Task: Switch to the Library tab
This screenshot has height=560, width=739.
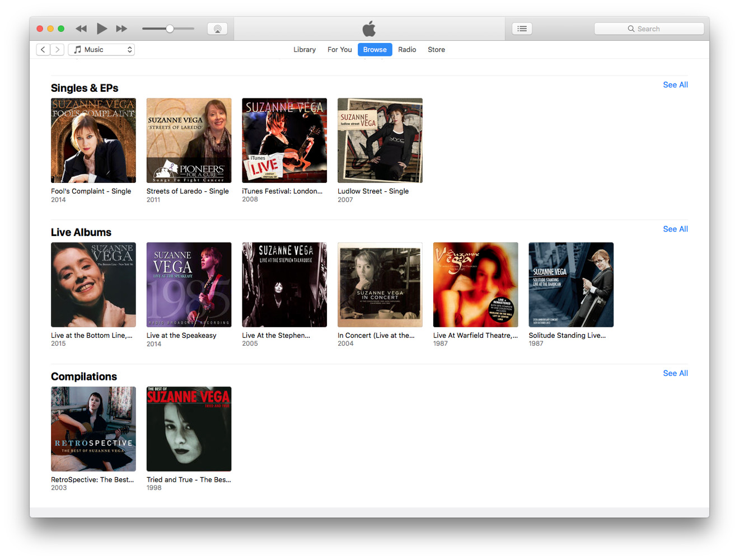Action: [305, 50]
